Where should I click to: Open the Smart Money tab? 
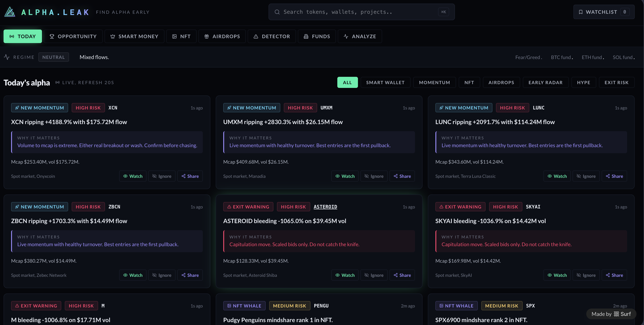tap(134, 36)
